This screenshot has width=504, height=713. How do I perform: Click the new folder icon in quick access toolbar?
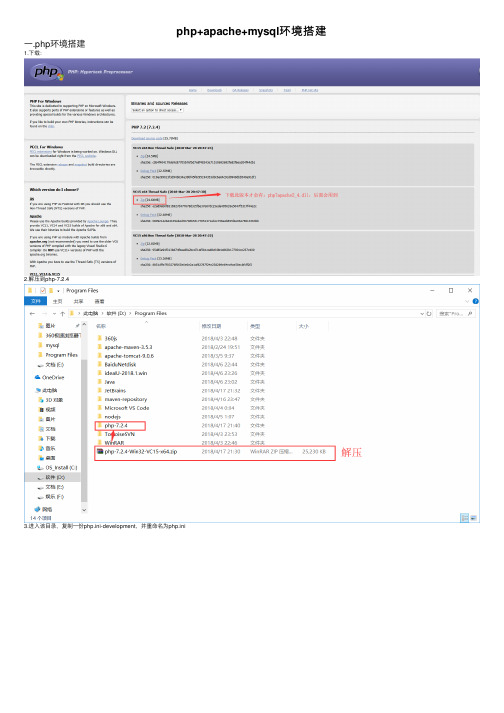(51, 290)
